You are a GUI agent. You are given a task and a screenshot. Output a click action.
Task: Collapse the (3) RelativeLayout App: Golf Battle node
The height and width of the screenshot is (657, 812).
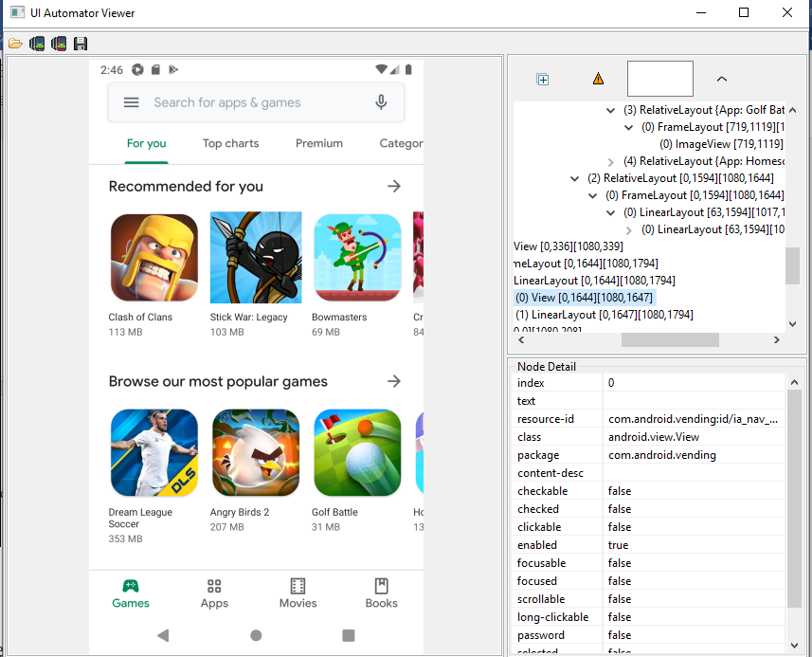click(x=611, y=111)
